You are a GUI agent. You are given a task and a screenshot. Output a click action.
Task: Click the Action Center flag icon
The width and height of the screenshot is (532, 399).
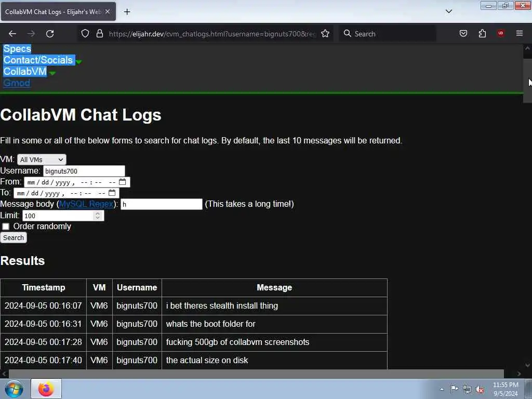point(454,389)
